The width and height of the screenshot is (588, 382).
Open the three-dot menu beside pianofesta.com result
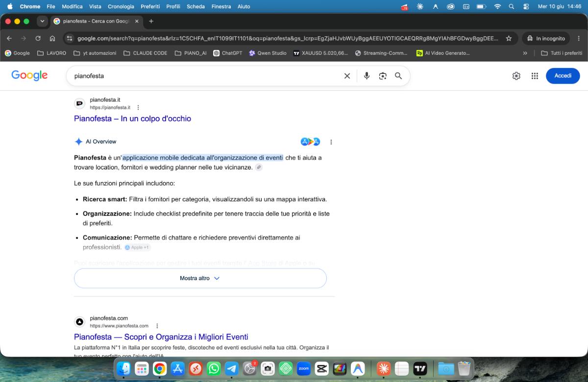pyautogui.click(x=157, y=326)
